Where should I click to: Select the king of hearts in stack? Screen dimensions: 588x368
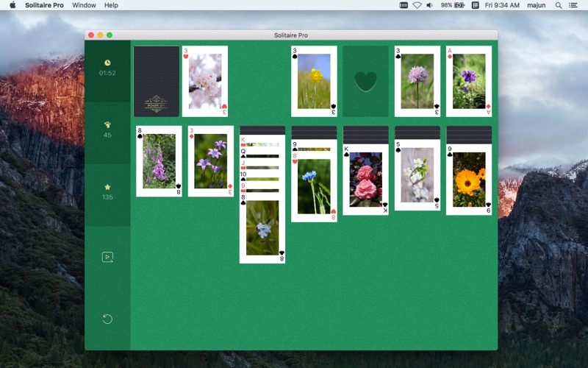pos(262,141)
